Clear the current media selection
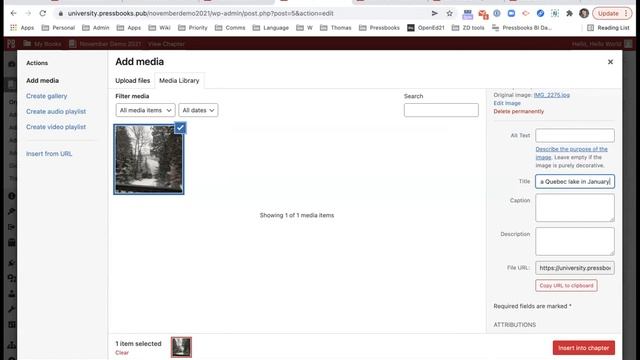The height and width of the screenshot is (360, 640). click(122, 353)
